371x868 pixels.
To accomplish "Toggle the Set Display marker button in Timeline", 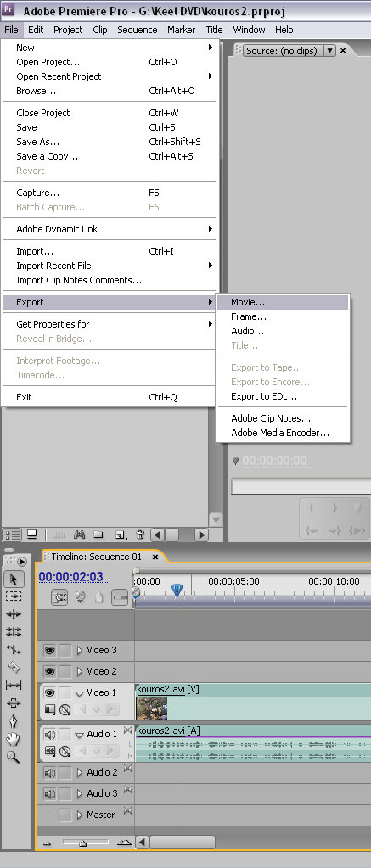I will [120, 597].
